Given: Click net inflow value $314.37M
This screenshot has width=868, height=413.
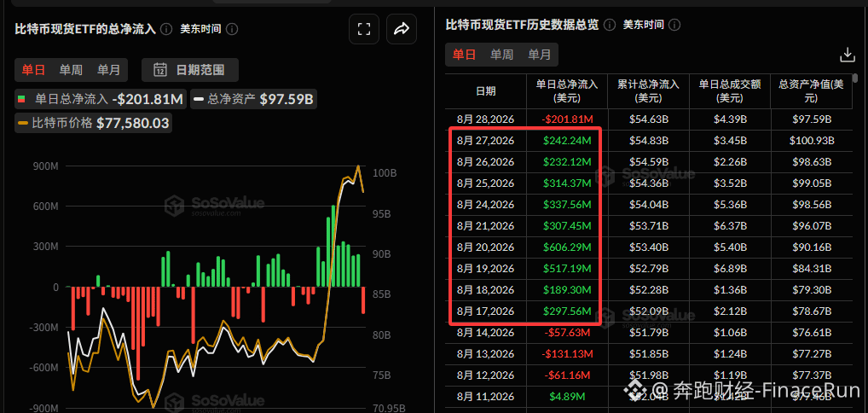Looking at the screenshot, I should (x=567, y=183).
